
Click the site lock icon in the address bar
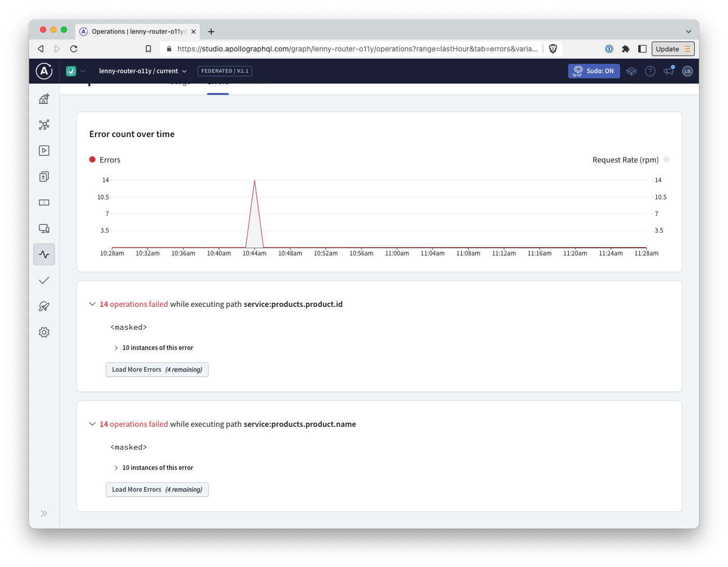(169, 49)
